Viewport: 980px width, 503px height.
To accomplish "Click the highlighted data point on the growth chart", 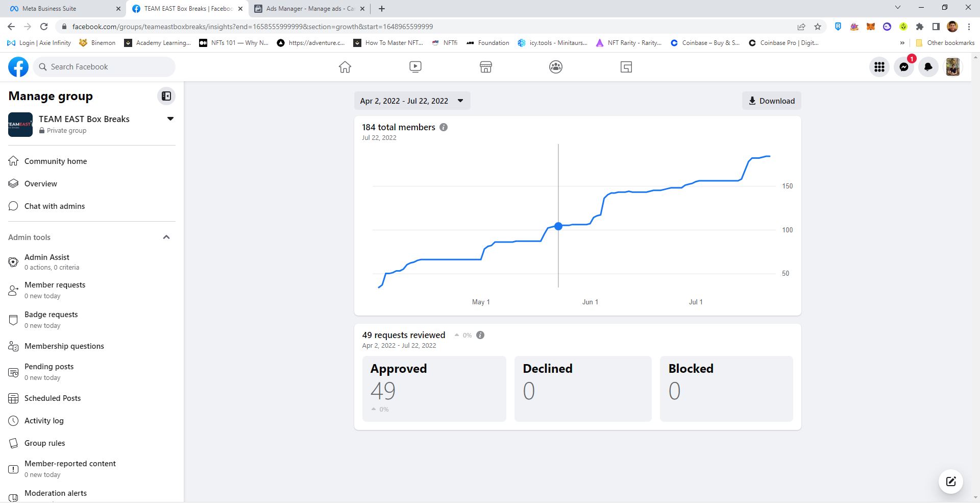I will coord(558,226).
